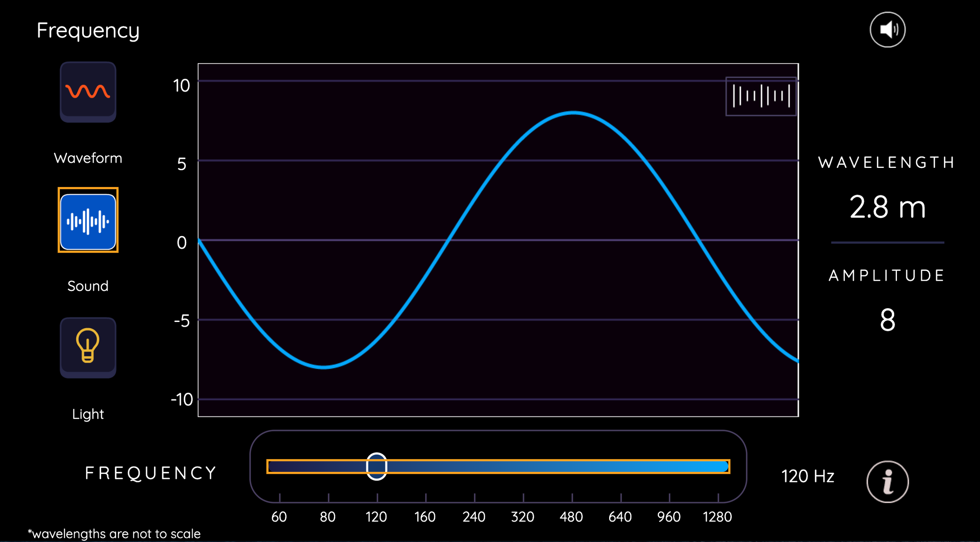Click the vertical bars box in graph corner
Viewport: 980px width, 542px height.
point(760,96)
